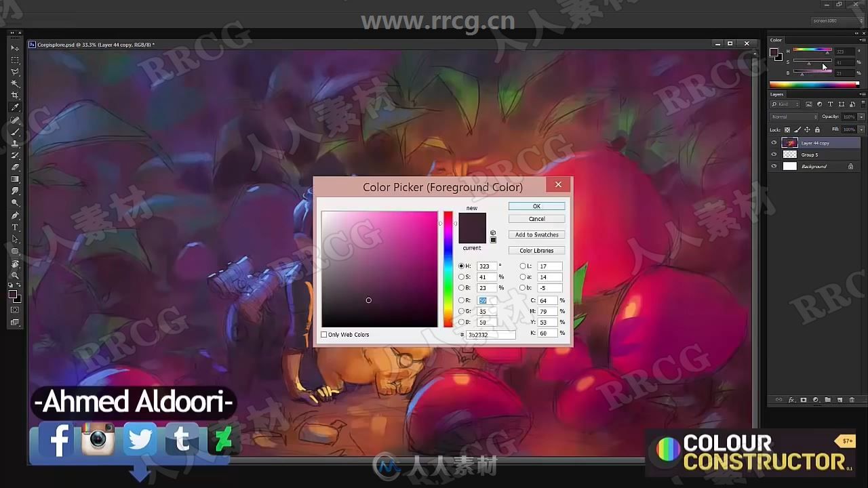Viewport: 868px width, 488px height.
Task: Filter layers by type layer icon
Action: [830, 104]
